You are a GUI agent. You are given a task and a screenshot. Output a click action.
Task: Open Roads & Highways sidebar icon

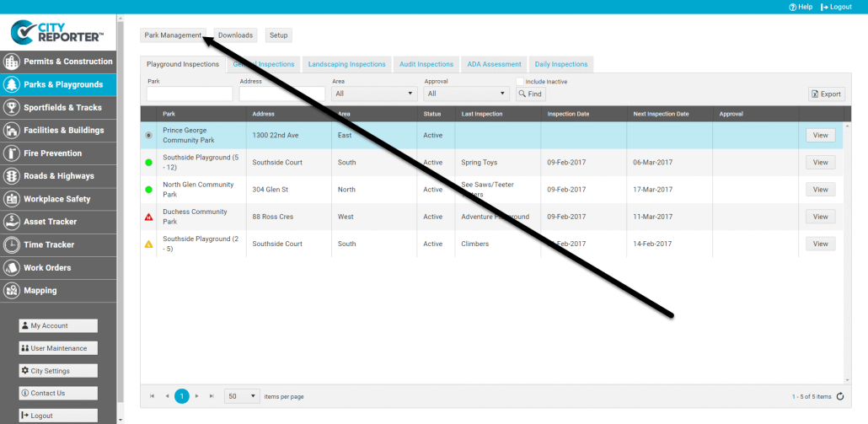tap(12, 176)
